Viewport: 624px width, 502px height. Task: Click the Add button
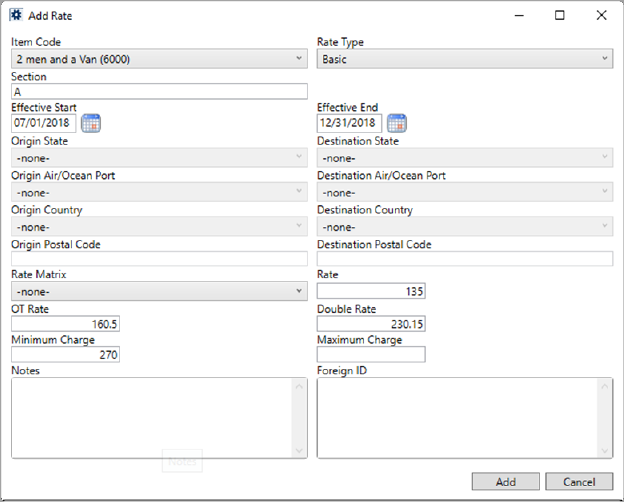pos(505,481)
